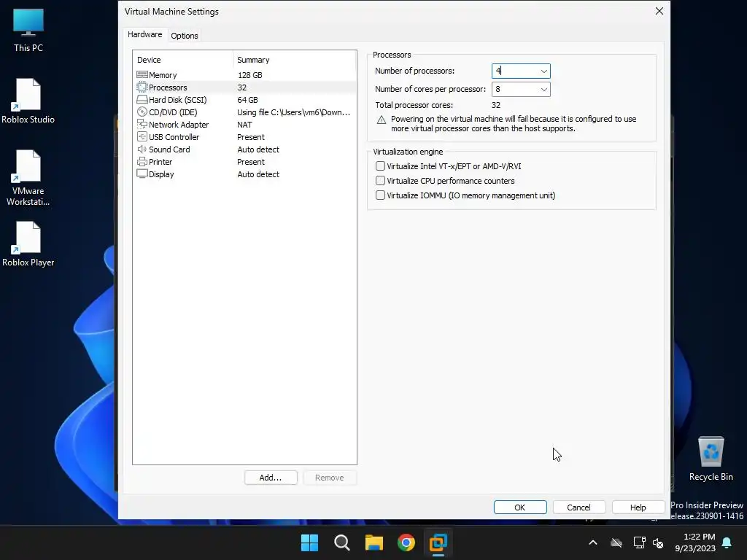The height and width of the screenshot is (560, 747).
Task: Enable Virtualize IOMMU checkbox
Action: (x=380, y=195)
